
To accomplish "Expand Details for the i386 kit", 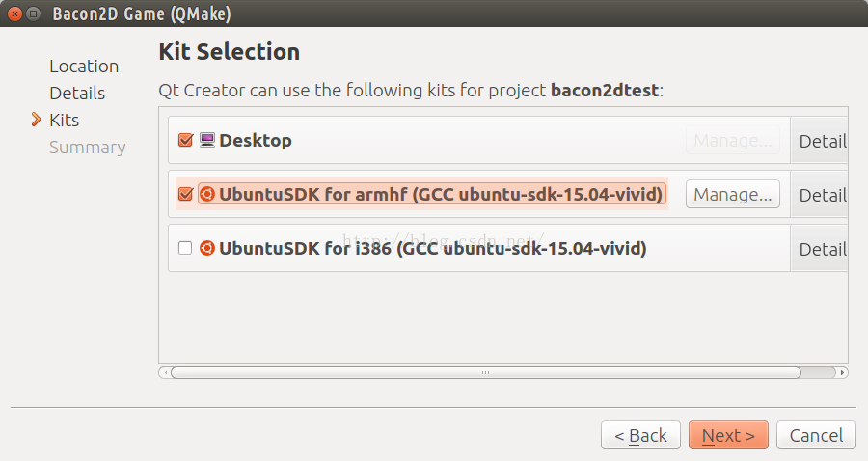I will tap(820, 249).
